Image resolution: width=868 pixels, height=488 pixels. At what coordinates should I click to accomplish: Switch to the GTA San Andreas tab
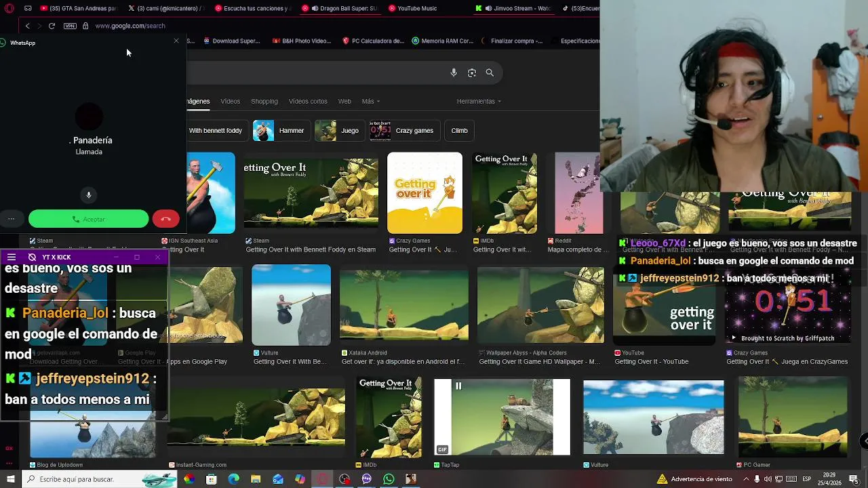pyautogui.click(x=79, y=8)
